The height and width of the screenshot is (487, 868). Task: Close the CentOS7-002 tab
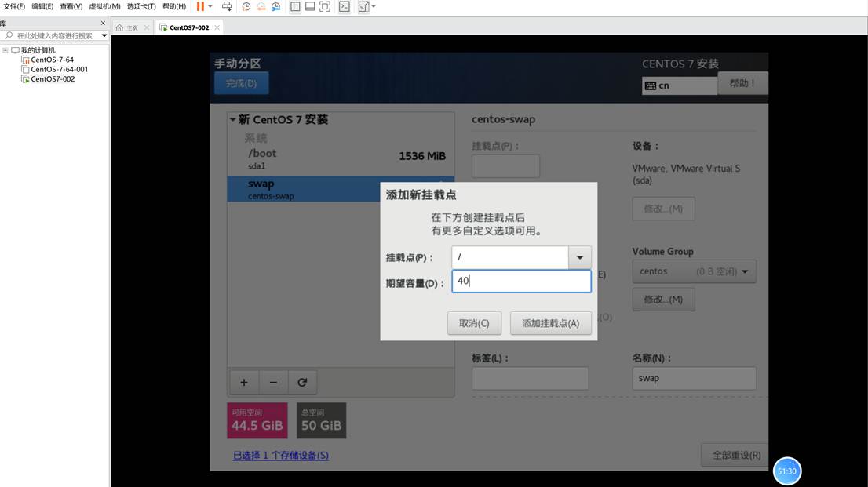click(x=217, y=27)
